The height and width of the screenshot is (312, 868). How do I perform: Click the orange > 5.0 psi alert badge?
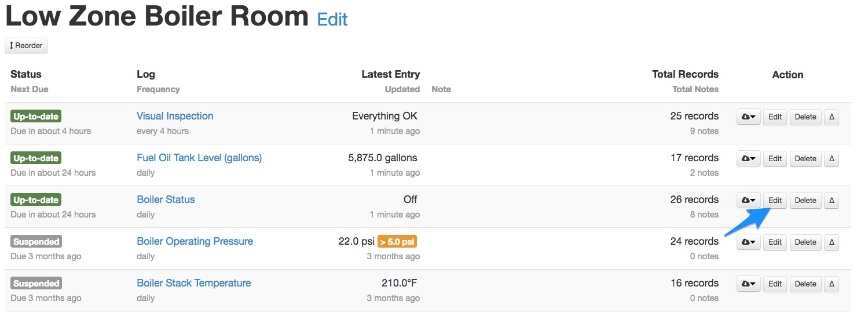[x=397, y=242]
